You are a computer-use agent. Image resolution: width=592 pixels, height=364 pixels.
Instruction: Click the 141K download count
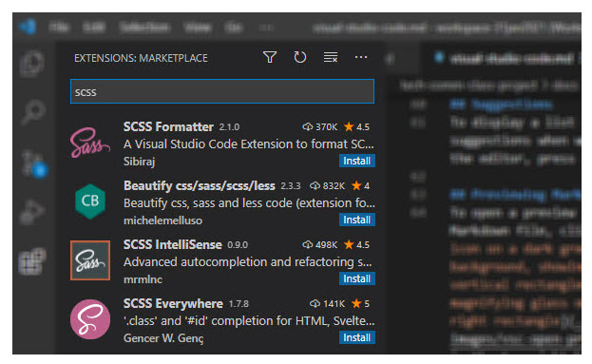coord(327,303)
